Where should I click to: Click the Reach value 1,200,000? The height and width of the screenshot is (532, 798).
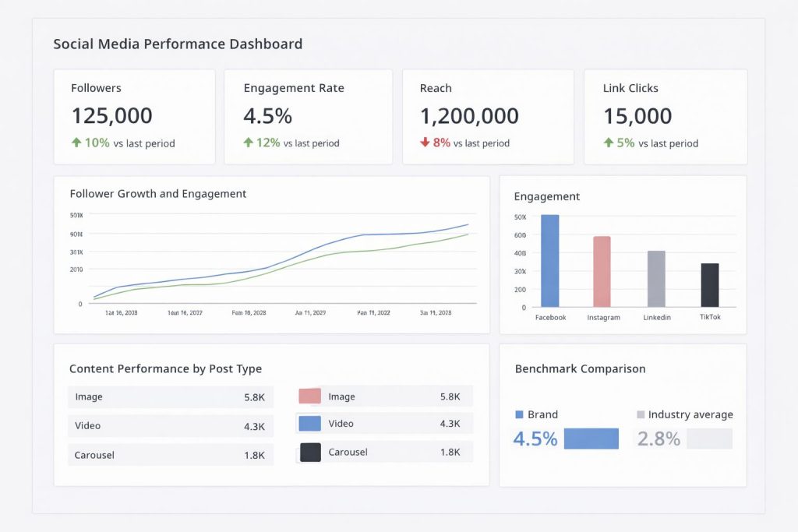click(469, 116)
